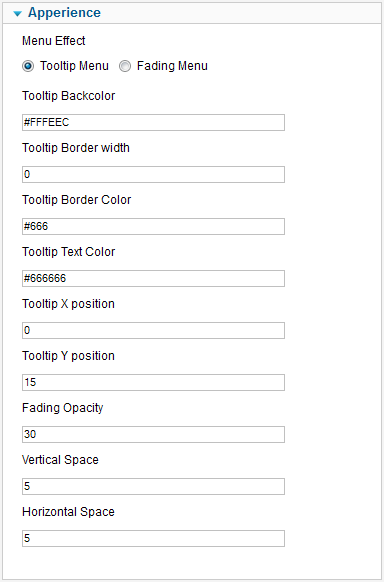Click the Tooltip Text Color label
384x582 pixels.
[69, 252]
